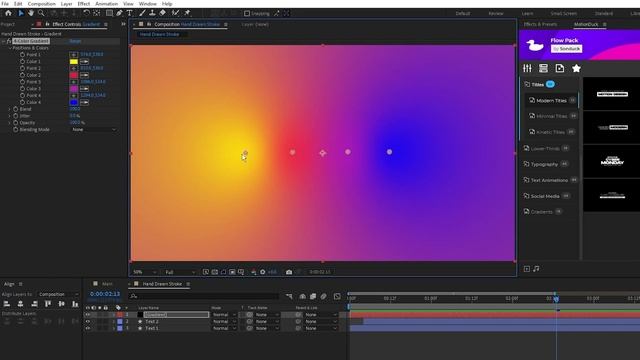Open the viewer resolution Full dropdown
The image size is (640, 360).
point(180,272)
